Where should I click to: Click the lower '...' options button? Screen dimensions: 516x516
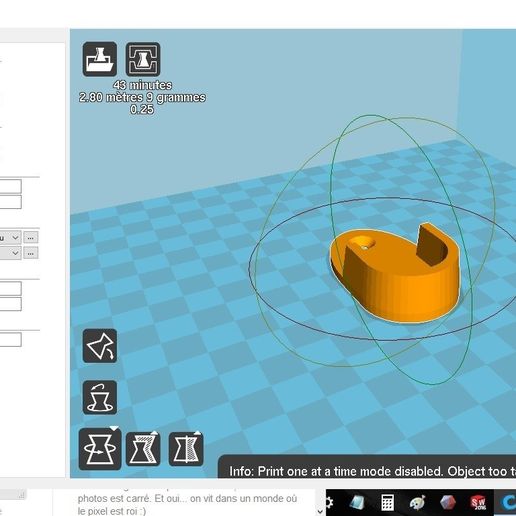coord(31,253)
